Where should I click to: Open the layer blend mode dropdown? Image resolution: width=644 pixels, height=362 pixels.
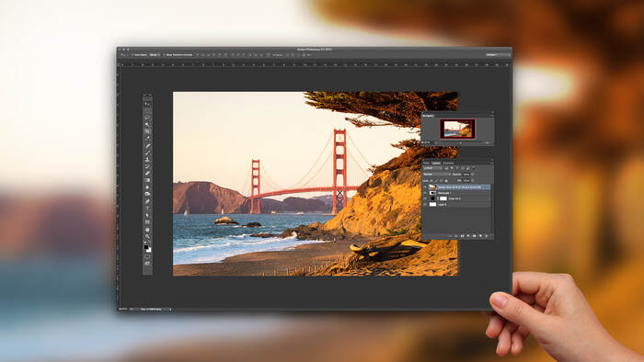click(437, 174)
